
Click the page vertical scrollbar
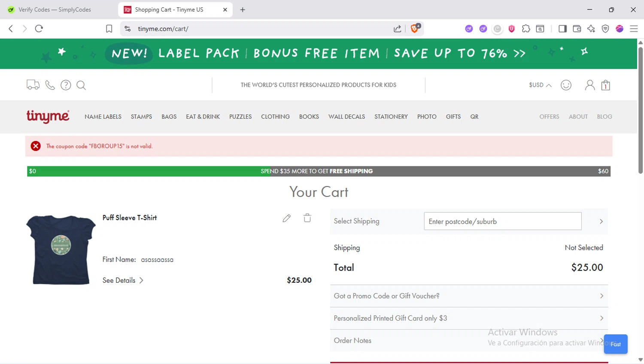(641, 110)
